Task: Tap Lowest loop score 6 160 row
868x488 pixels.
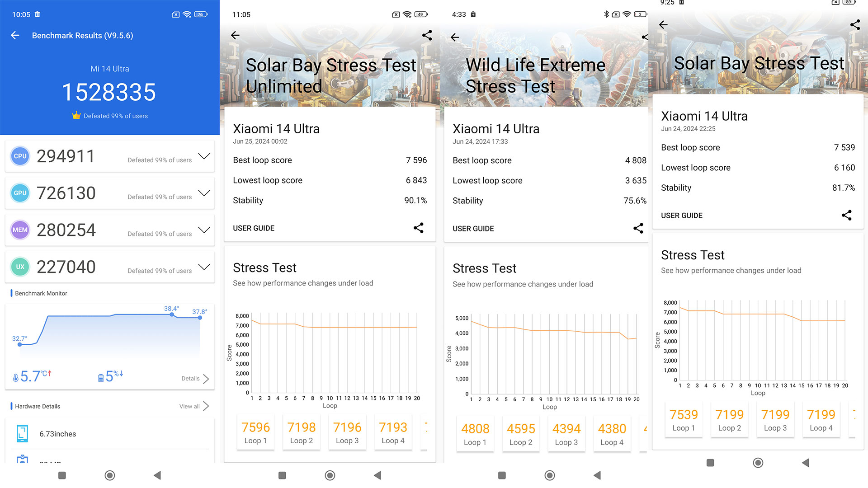Action: [758, 168]
